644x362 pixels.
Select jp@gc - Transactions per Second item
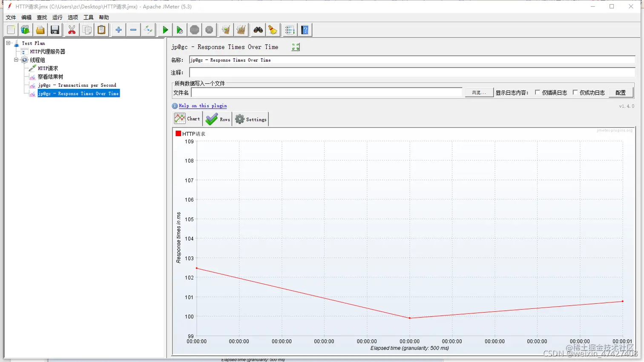click(77, 85)
